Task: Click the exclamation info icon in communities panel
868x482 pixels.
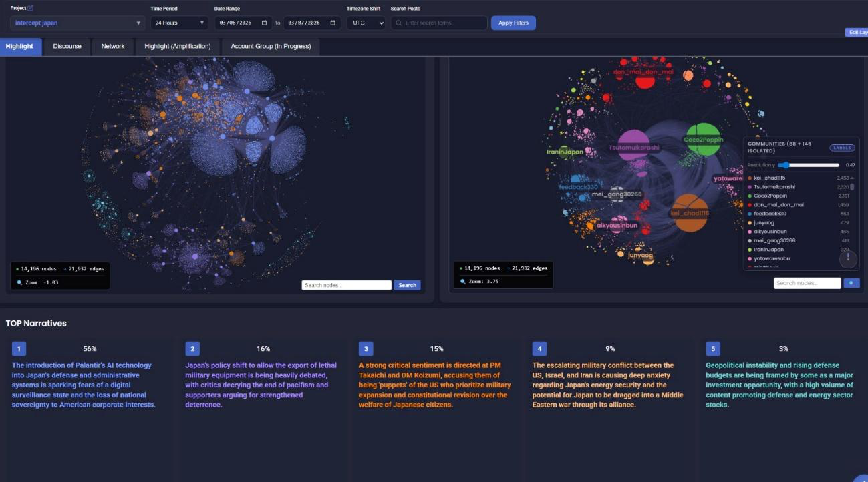Action: (x=848, y=258)
